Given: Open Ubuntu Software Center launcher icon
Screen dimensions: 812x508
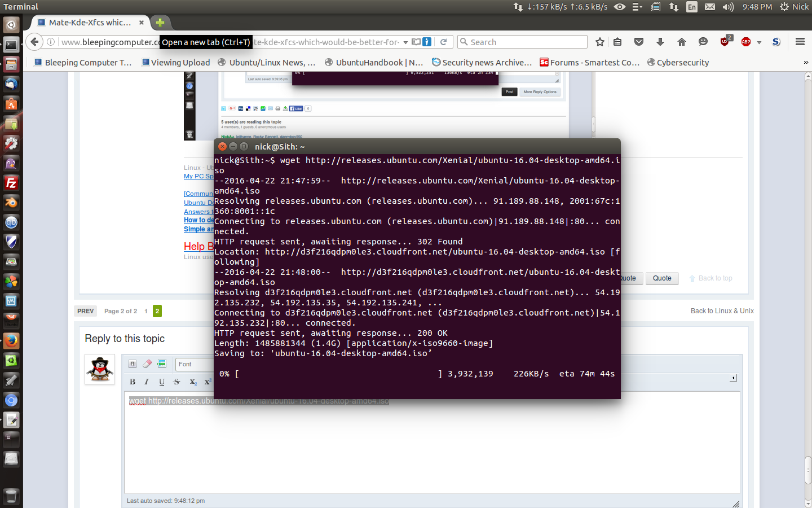Looking at the screenshot, I should [x=11, y=104].
